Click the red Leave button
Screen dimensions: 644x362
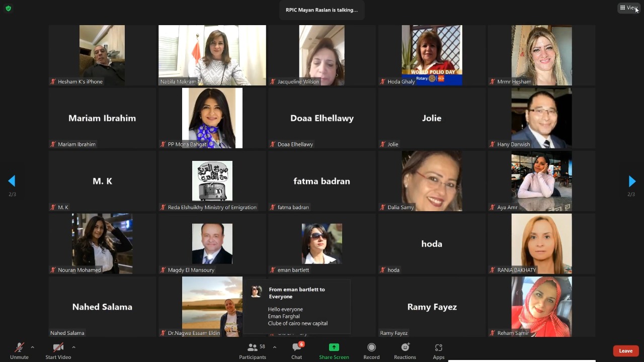tap(625, 351)
